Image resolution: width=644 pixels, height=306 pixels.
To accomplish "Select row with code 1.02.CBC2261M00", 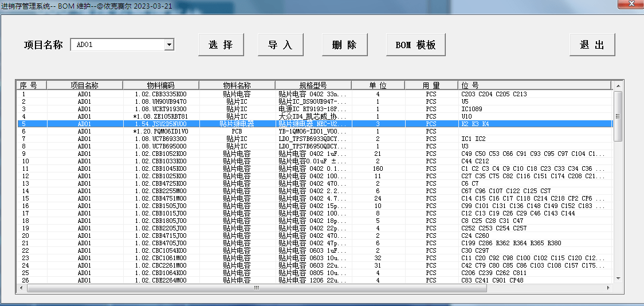I will tap(315, 265).
